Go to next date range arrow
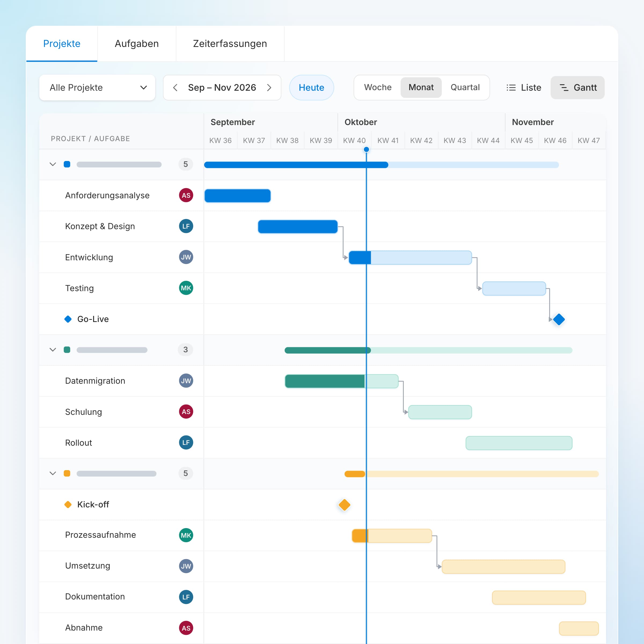 tap(269, 88)
